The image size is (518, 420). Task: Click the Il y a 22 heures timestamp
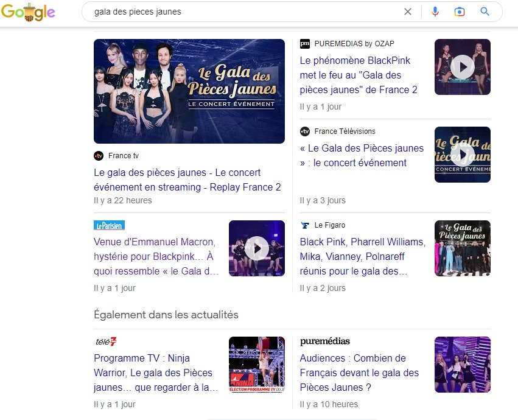point(123,201)
